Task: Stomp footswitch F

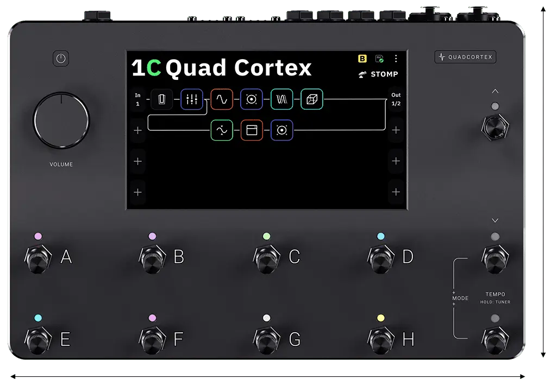Action: coord(152,341)
